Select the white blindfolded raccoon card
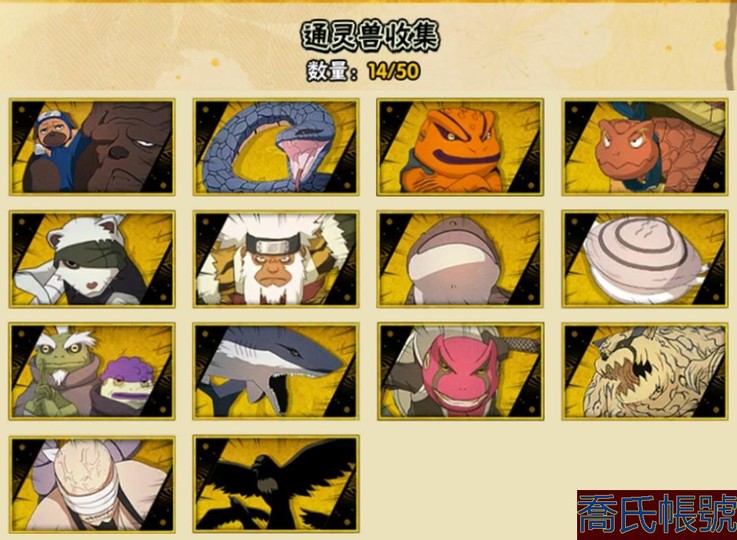737x540 pixels. pyautogui.click(x=92, y=259)
